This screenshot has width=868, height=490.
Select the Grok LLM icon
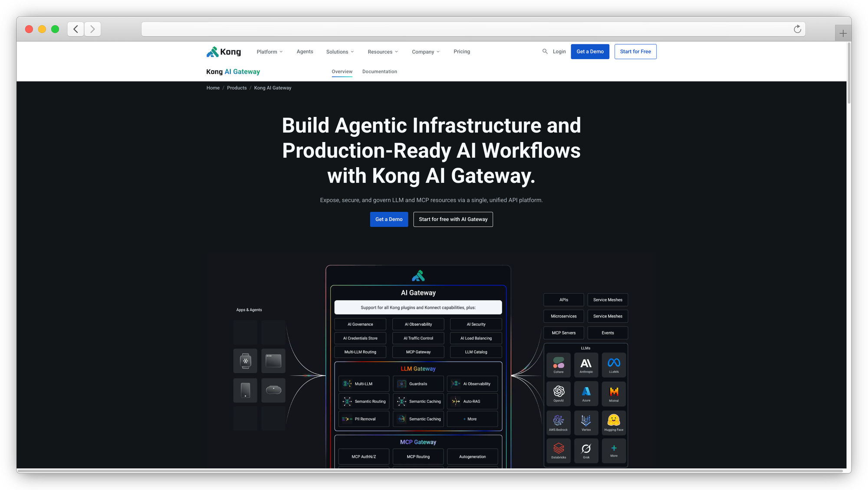click(x=586, y=450)
